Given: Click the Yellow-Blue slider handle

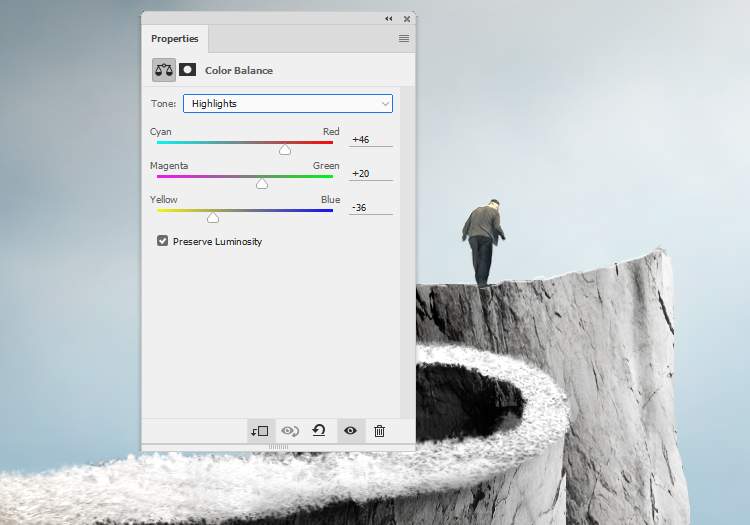Looking at the screenshot, I should [213, 218].
